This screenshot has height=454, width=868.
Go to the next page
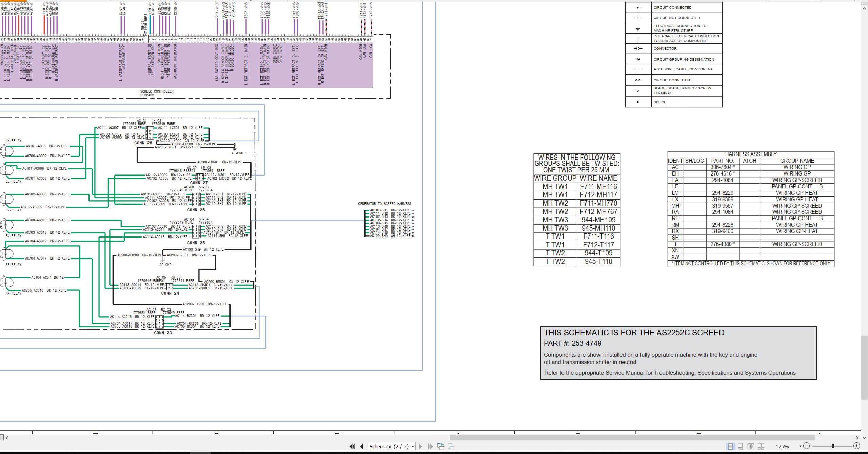click(x=421, y=446)
